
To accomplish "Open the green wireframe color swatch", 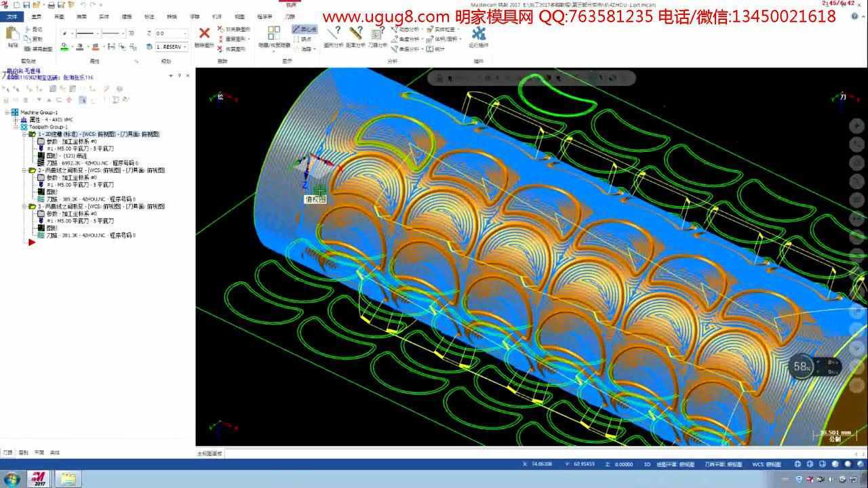I will coord(65,47).
